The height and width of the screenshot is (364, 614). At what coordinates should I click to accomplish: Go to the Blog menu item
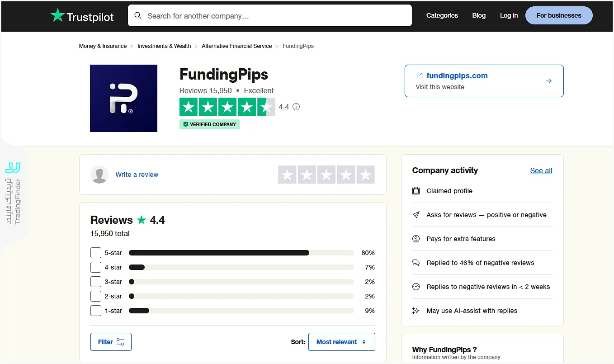pos(479,15)
